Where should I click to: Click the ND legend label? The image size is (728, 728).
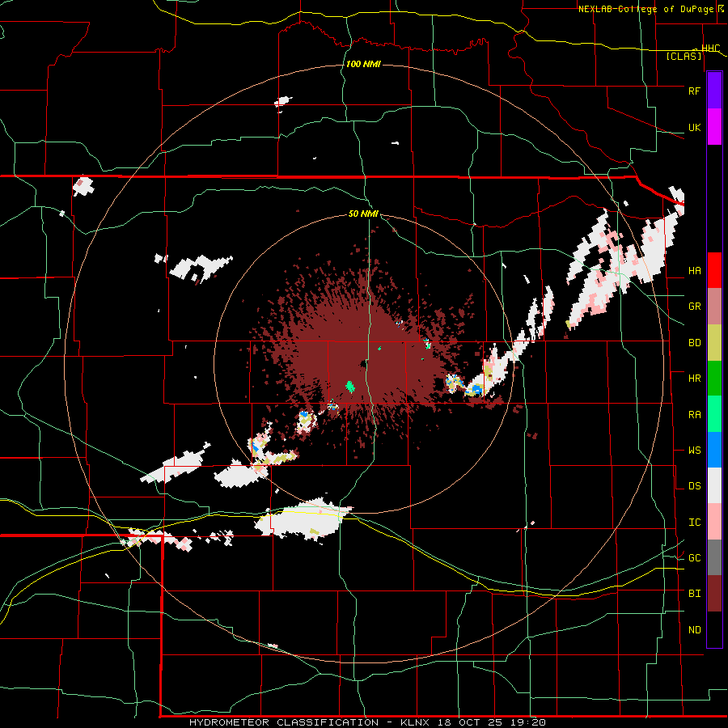click(694, 630)
